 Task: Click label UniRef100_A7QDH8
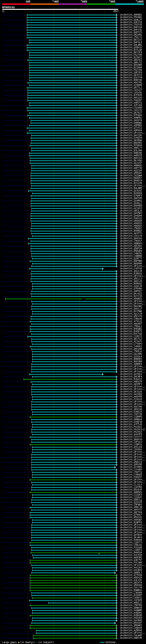click(131, 85)
